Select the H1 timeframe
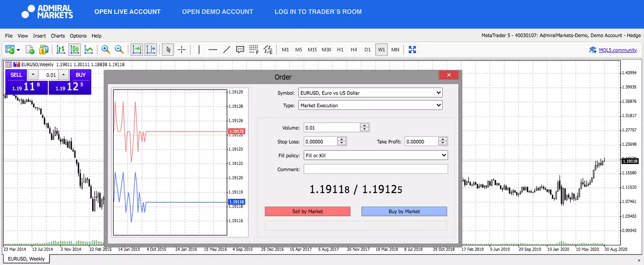The image size is (644, 265). click(341, 50)
